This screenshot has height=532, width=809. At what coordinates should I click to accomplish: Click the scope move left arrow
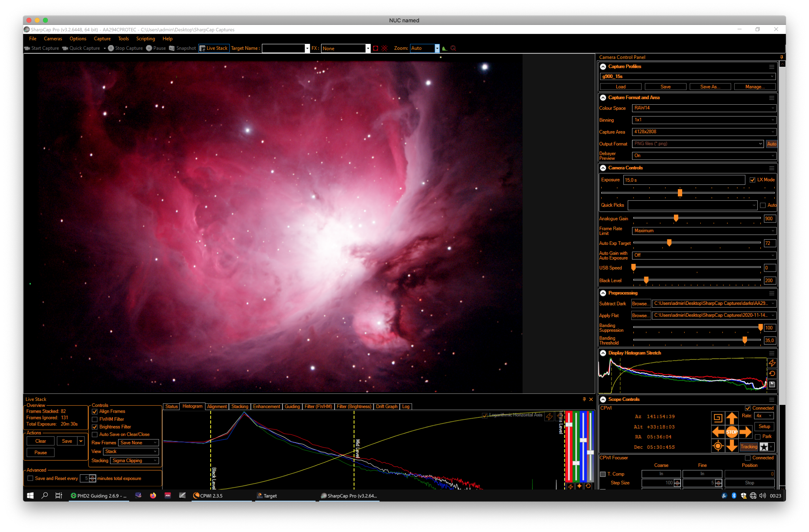click(x=718, y=432)
